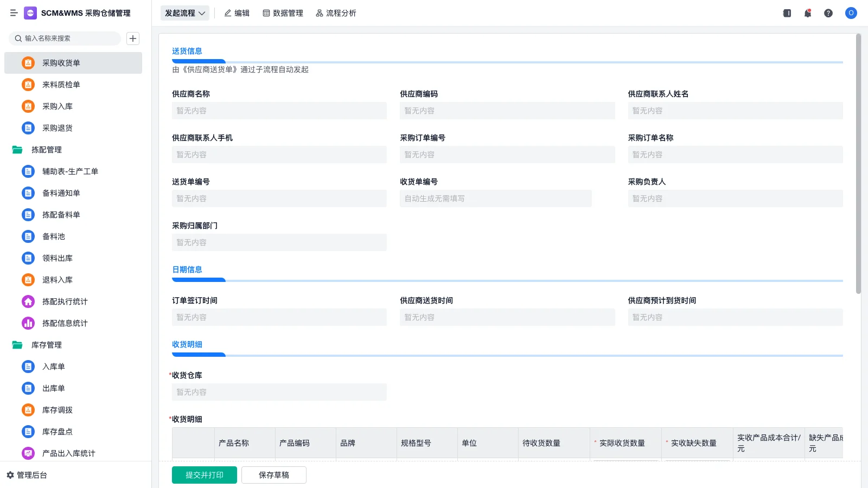Image resolution: width=868 pixels, height=488 pixels.
Task: Click the 供应商名称 field
Action: 279,111
